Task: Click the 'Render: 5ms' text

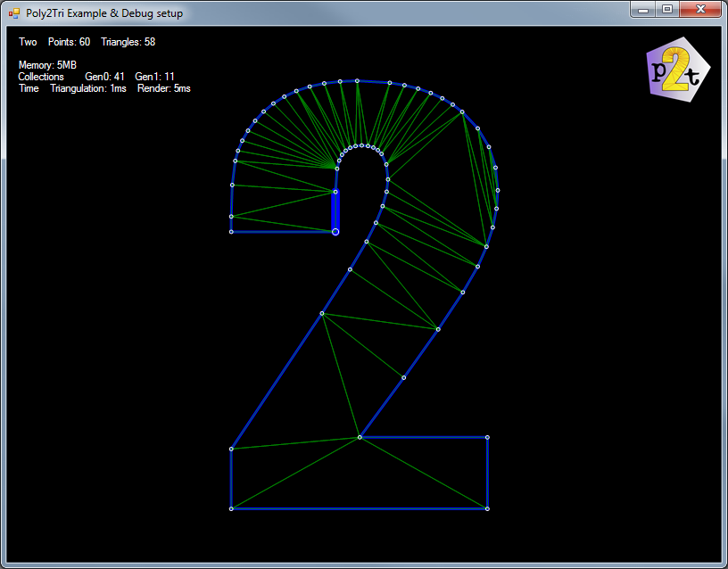Action: (164, 88)
